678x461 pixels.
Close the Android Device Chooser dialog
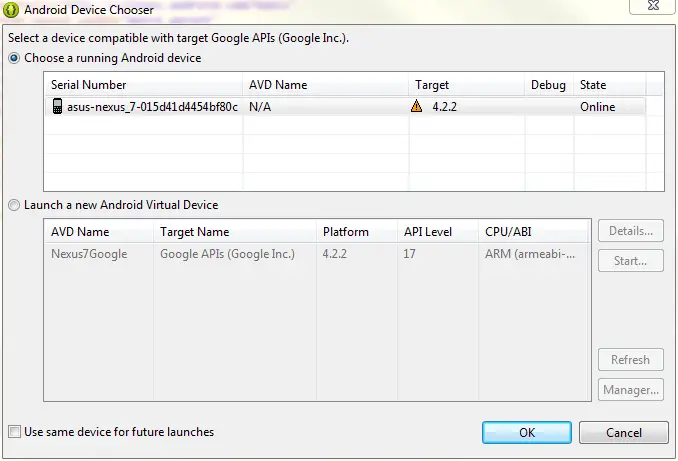(652, 6)
